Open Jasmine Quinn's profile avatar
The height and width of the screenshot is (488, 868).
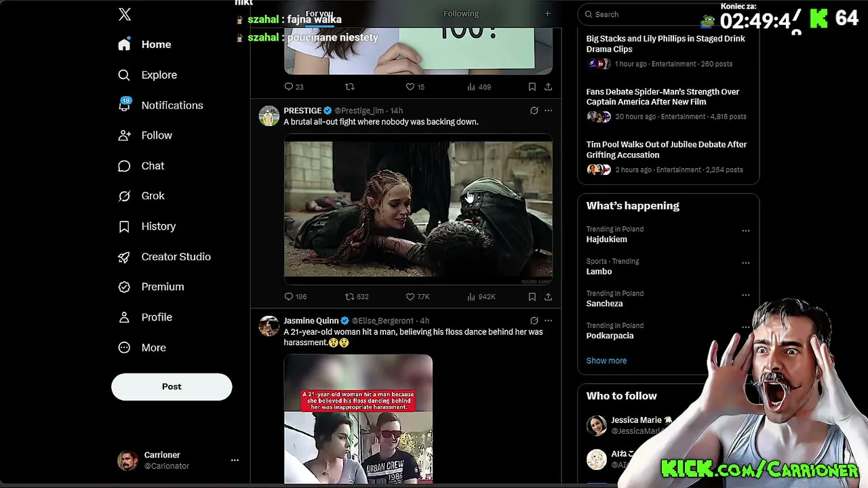pos(269,326)
